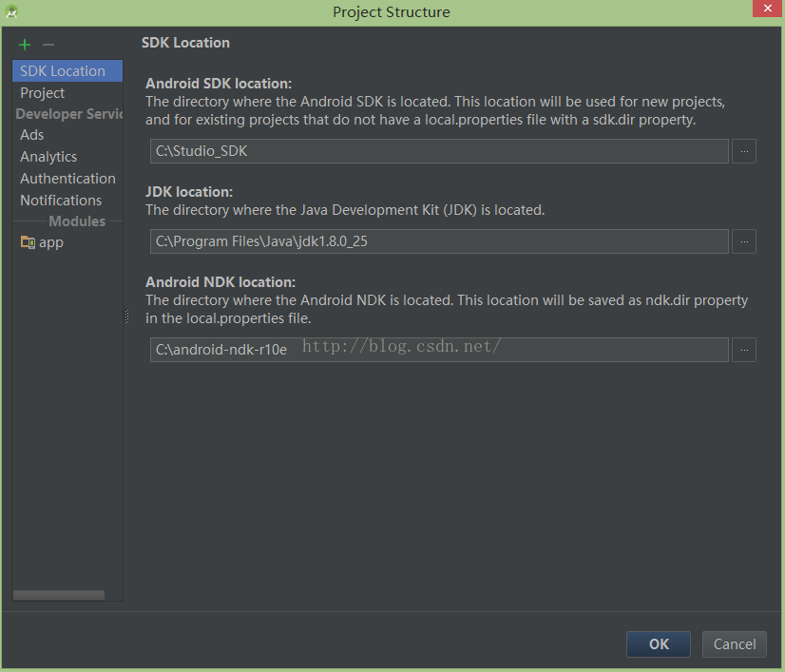This screenshot has width=785, height=672.
Task: Click the 'Android SDK location:' label
Action: coord(219,83)
